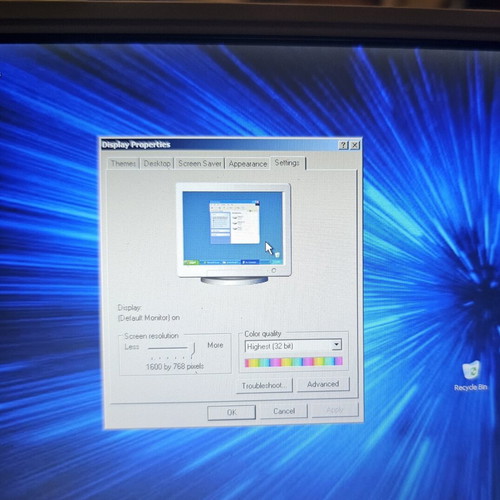The width and height of the screenshot is (500, 500).
Task: Click the (Default Monitor) on text
Action: click(149, 318)
